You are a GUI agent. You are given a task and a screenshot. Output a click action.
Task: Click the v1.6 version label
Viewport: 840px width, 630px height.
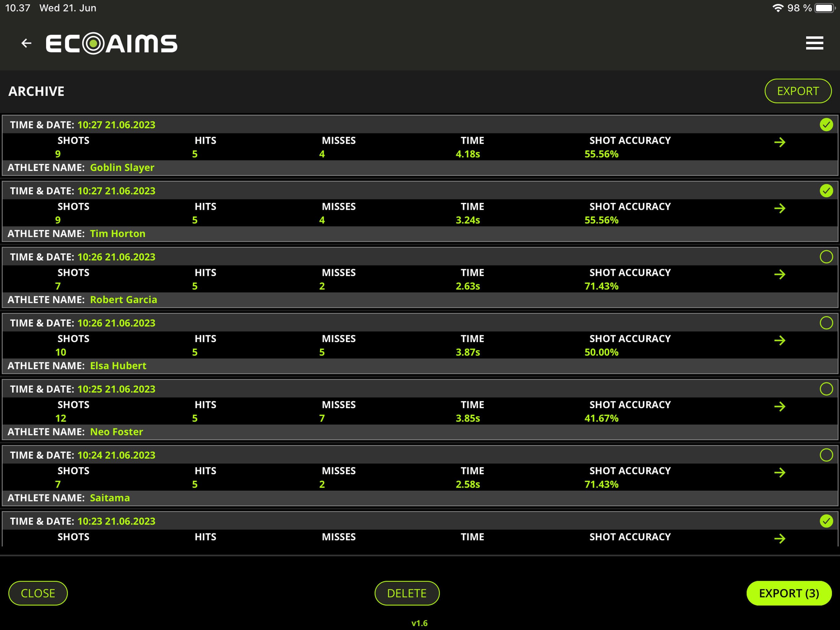pyautogui.click(x=419, y=623)
